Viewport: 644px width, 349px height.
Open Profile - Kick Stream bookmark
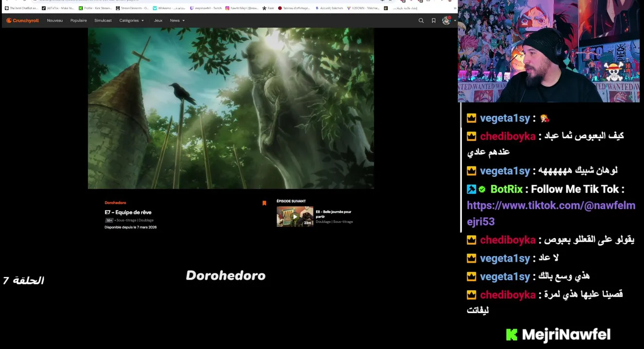click(95, 8)
